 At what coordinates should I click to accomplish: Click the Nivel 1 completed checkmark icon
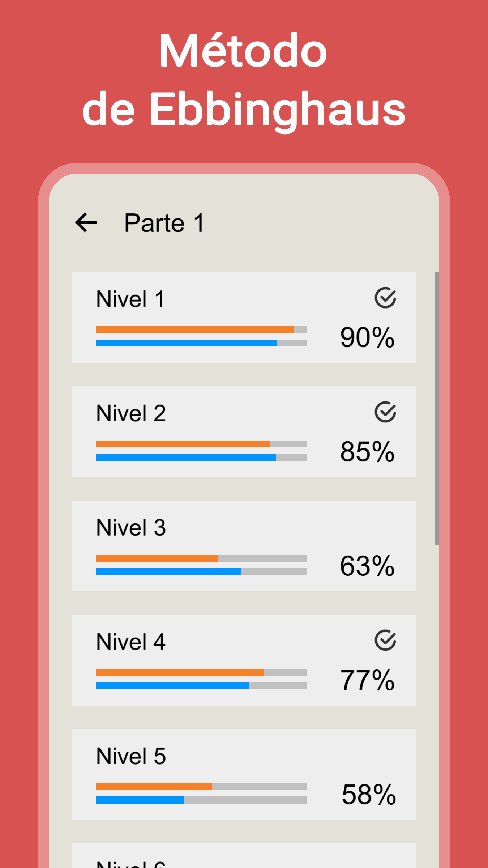tap(385, 298)
